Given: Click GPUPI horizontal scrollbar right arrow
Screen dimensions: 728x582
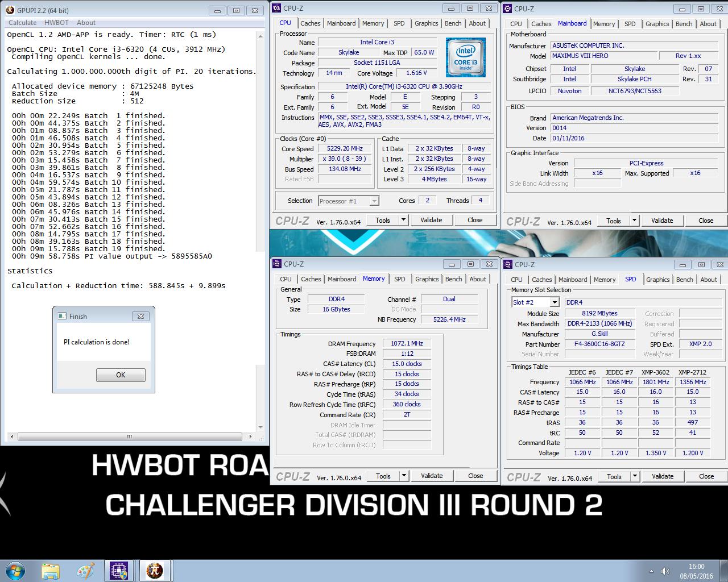Looking at the screenshot, I should coord(251,436).
